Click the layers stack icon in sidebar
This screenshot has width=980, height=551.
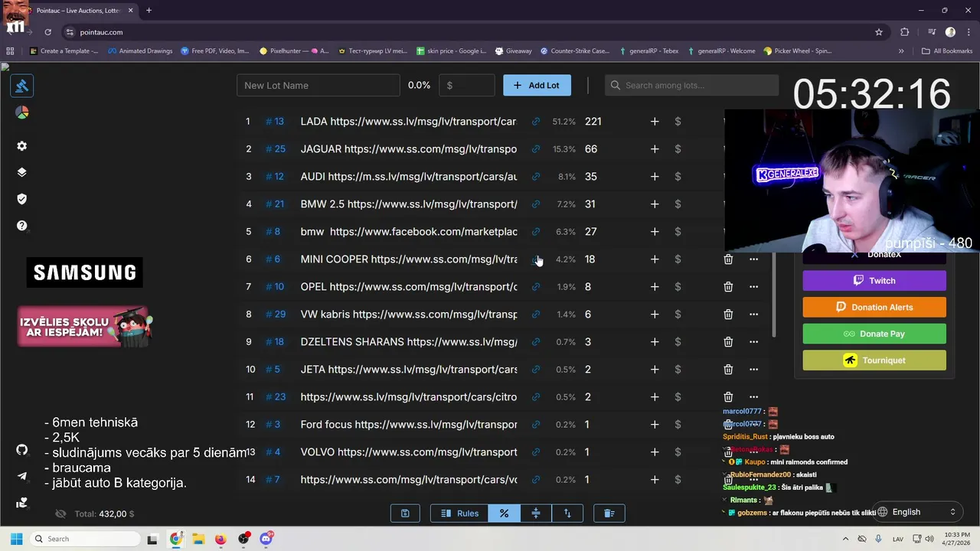(x=22, y=172)
